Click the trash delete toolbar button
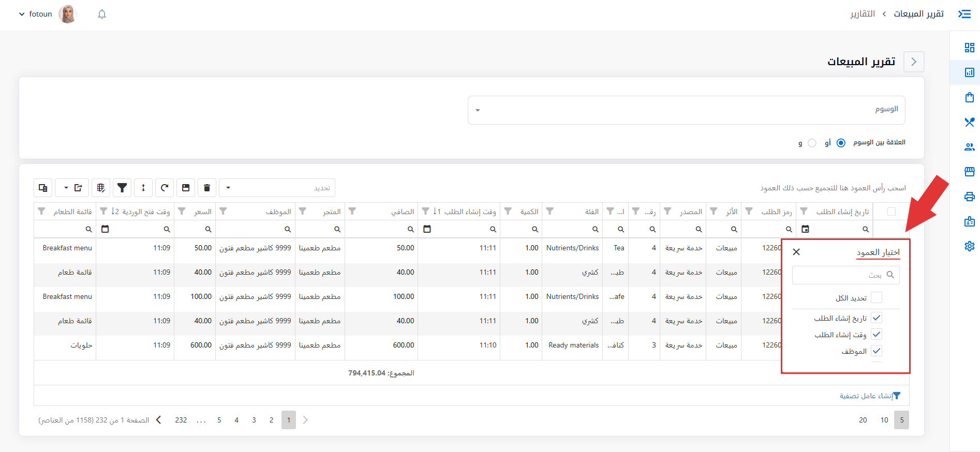 (x=207, y=188)
